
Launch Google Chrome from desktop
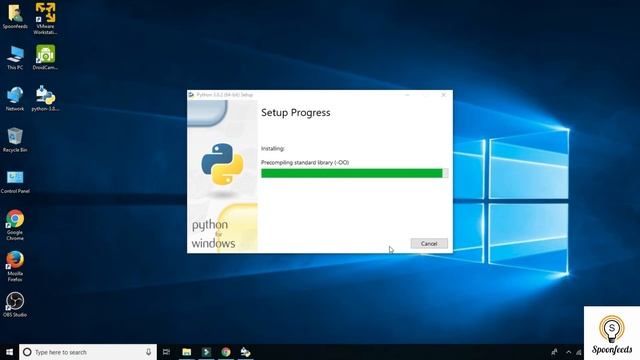coord(15,225)
